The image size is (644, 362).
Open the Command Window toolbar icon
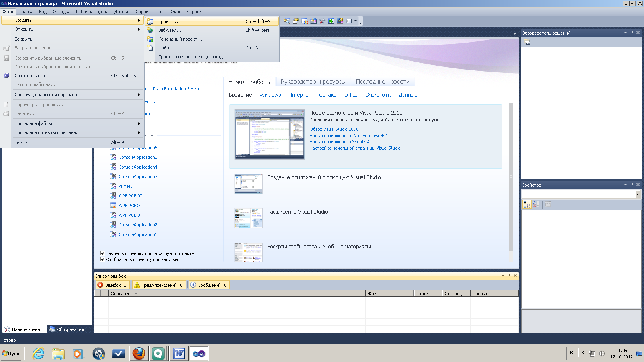pyautogui.click(x=349, y=21)
